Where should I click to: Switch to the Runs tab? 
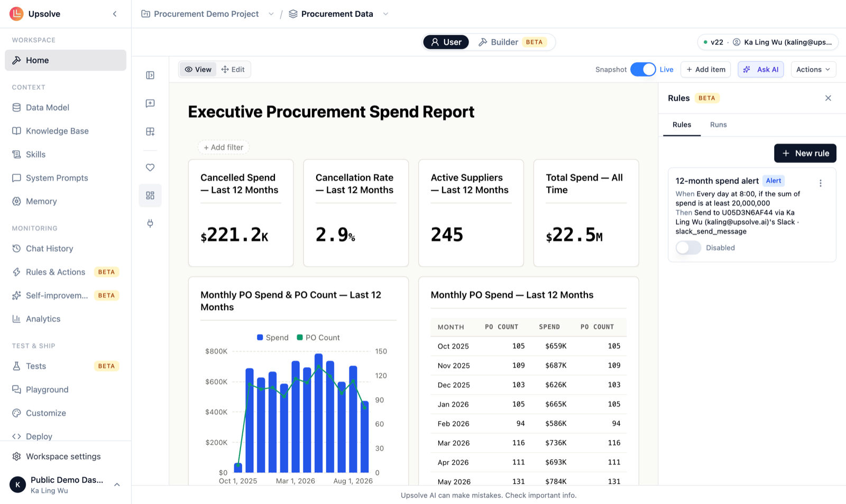coord(718,125)
